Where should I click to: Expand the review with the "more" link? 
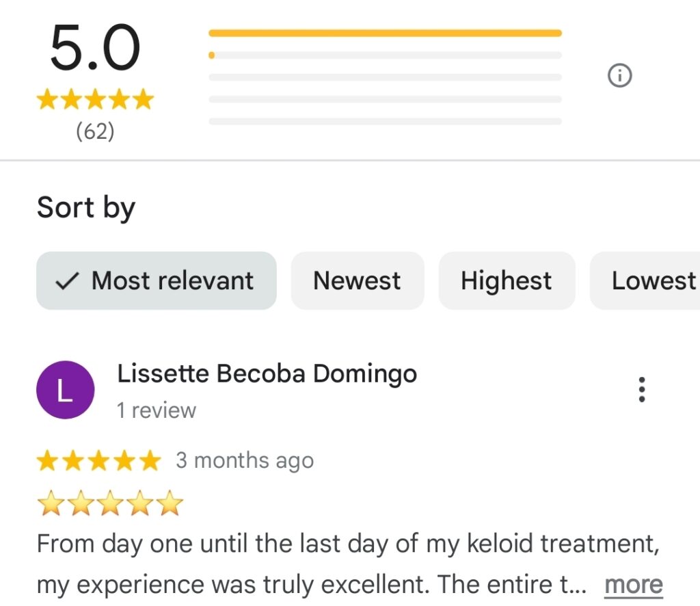tap(633, 585)
